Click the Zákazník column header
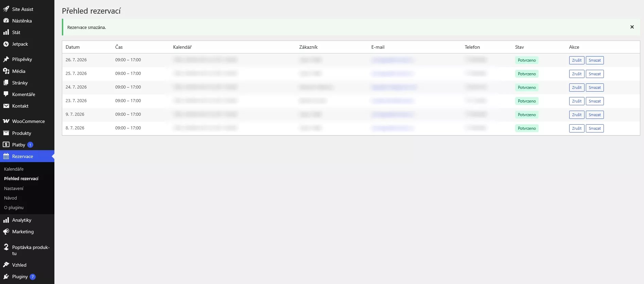644x284 pixels. (x=308, y=47)
